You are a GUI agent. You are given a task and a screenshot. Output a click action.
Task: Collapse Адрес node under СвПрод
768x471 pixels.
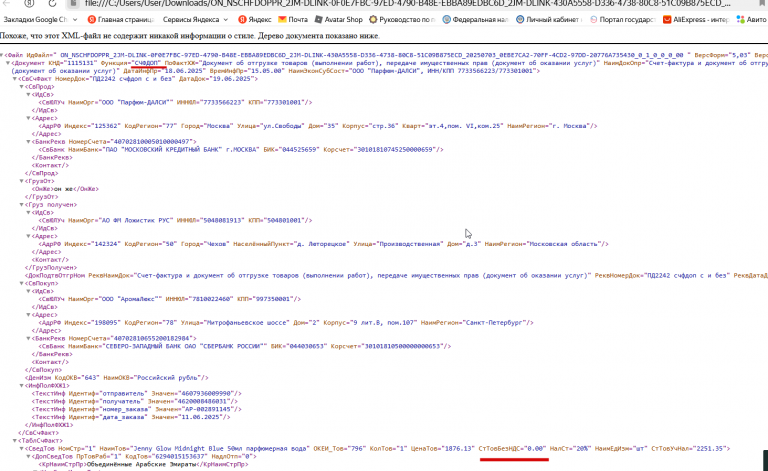[28, 118]
